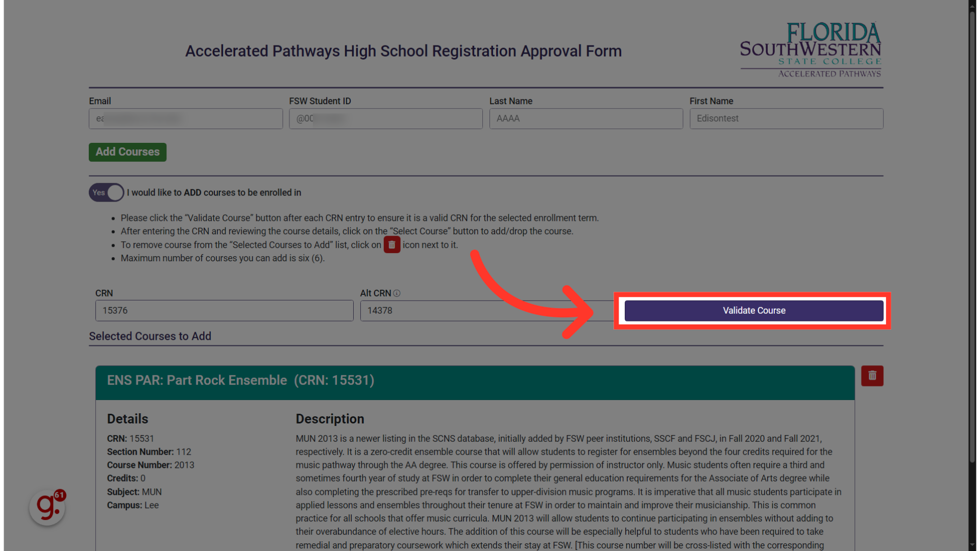Click the Add Courses button
The width and height of the screenshot is (980, 551).
click(127, 152)
